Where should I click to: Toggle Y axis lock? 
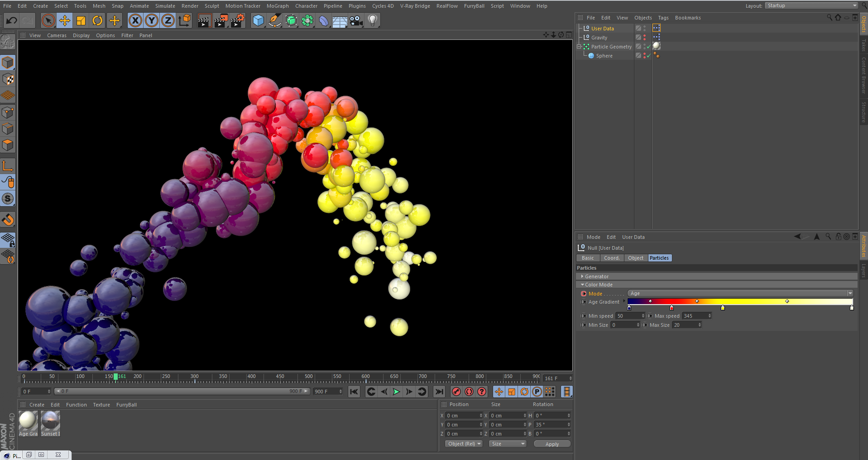pyautogui.click(x=152, y=21)
